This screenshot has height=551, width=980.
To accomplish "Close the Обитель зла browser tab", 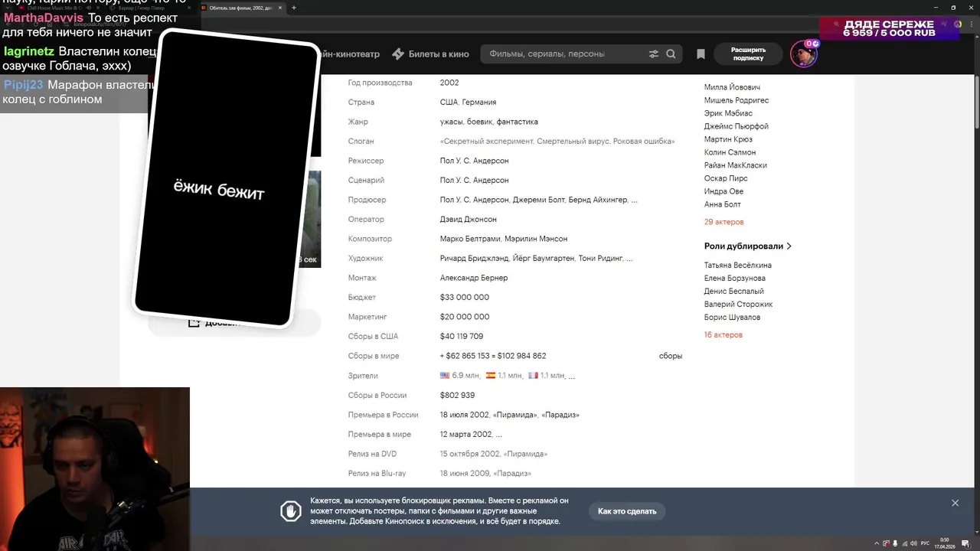I will (279, 8).
